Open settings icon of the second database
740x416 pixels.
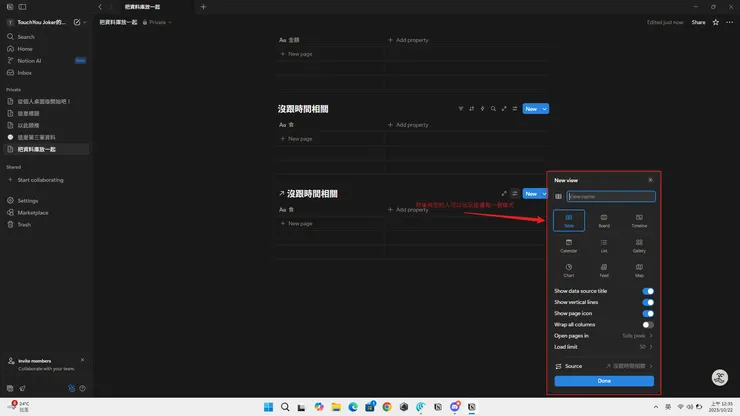tap(515, 109)
